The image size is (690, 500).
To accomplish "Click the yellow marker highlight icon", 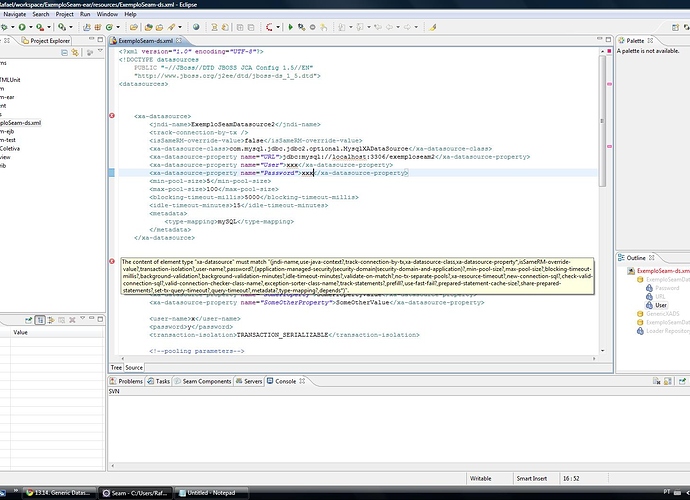I will [433, 27].
